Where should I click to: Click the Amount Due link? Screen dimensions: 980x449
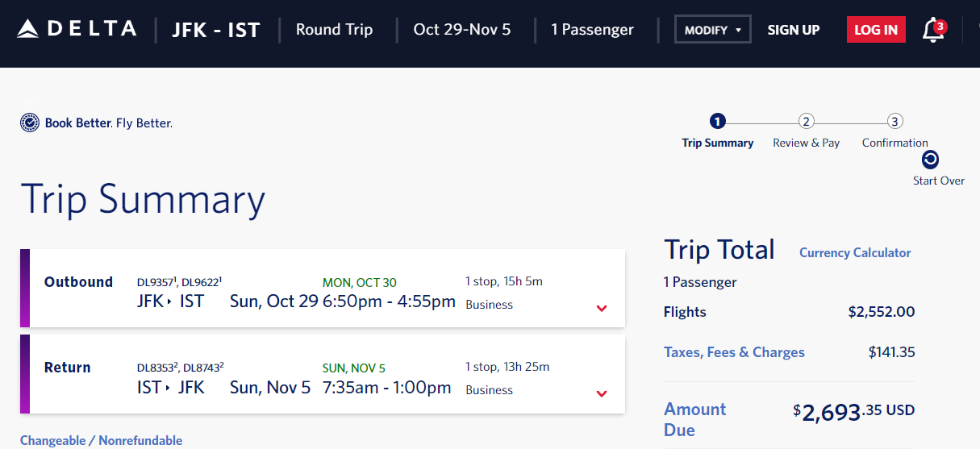[x=695, y=419]
